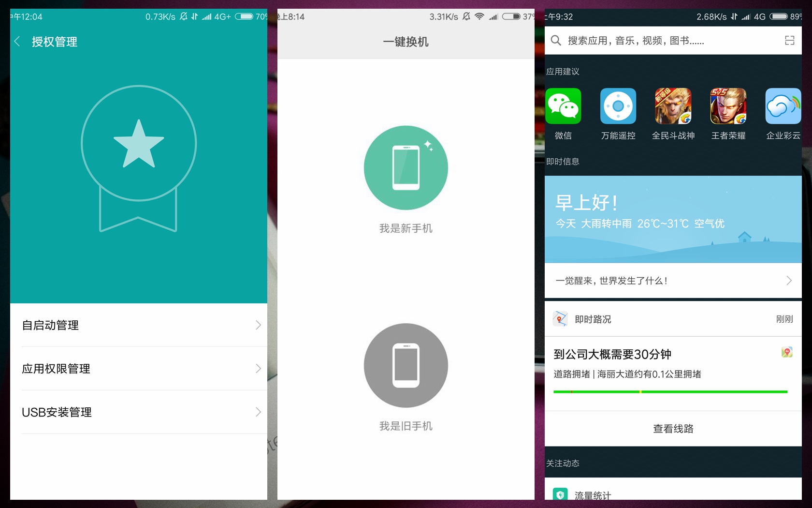This screenshot has width=812, height=508.
Task: Launch the 万能遥控 remote app icon
Action: click(x=618, y=106)
